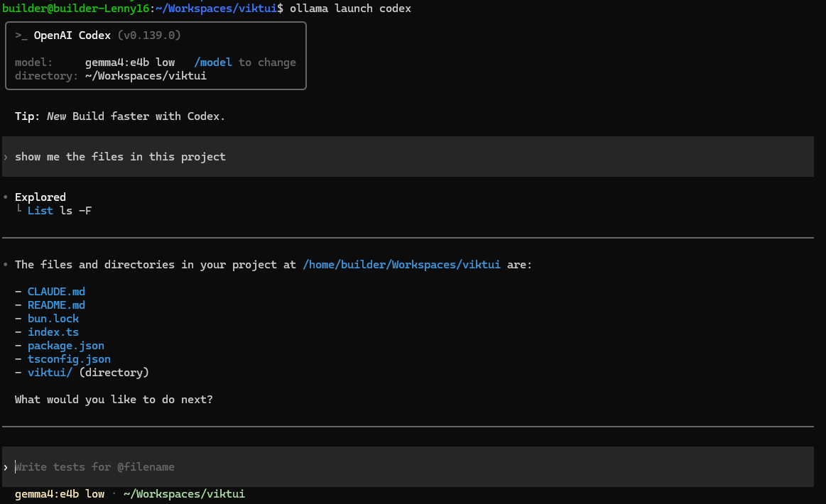The image size is (826, 504).
Task: Click the >_ Codex prompt icon
Action: (x=21, y=35)
